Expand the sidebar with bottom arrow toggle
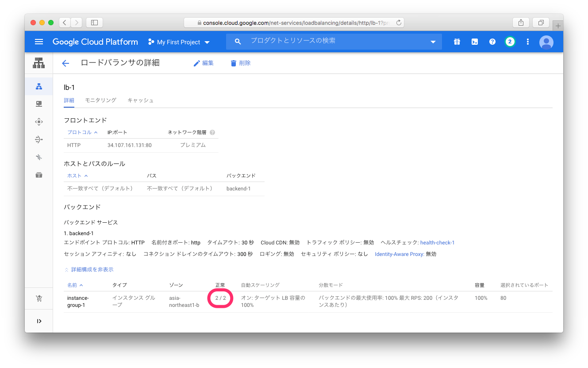 click(x=39, y=321)
